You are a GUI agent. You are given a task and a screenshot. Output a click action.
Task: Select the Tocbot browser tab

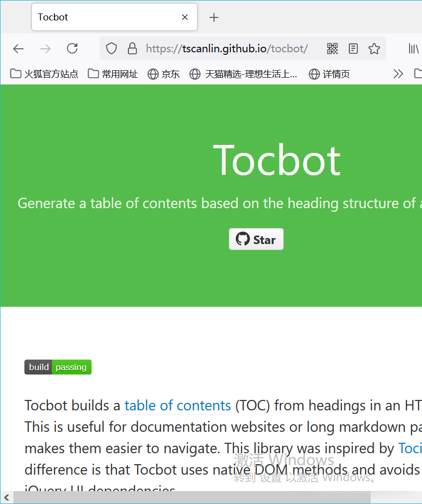pos(114,17)
